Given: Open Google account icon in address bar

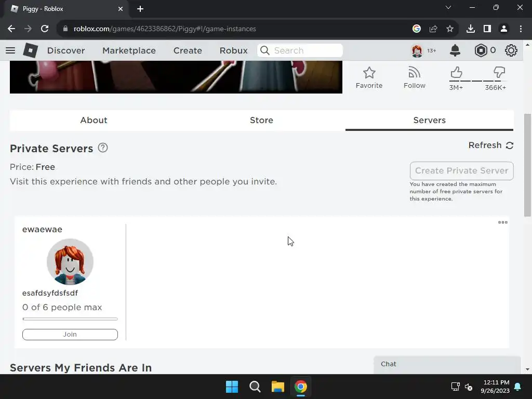Looking at the screenshot, I should (417, 29).
